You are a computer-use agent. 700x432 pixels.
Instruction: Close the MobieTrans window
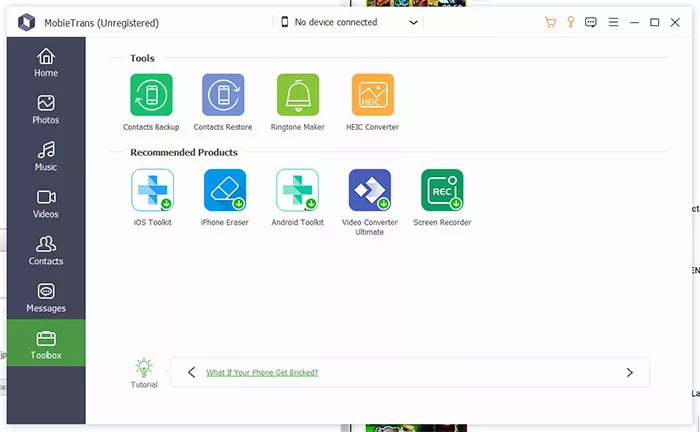pos(675,22)
